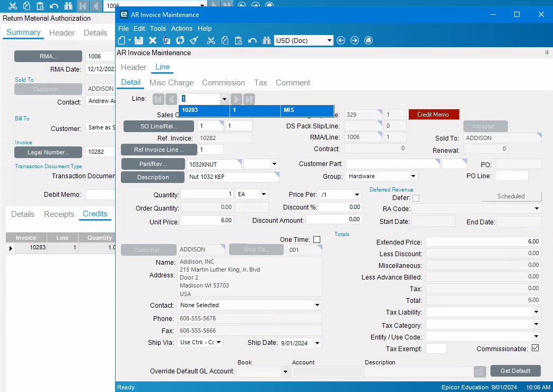The height and width of the screenshot is (392, 553).
Task: Click the Unit Price input field
Action: coord(207,220)
